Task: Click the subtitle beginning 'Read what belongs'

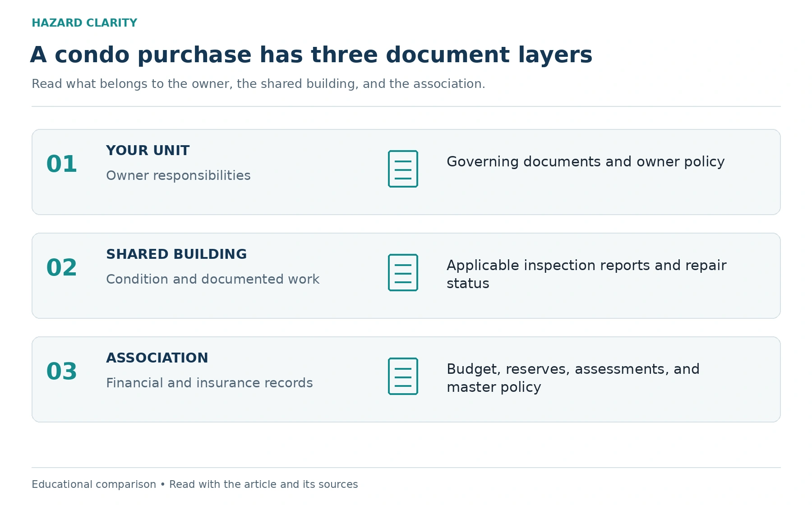Action: 258,84
